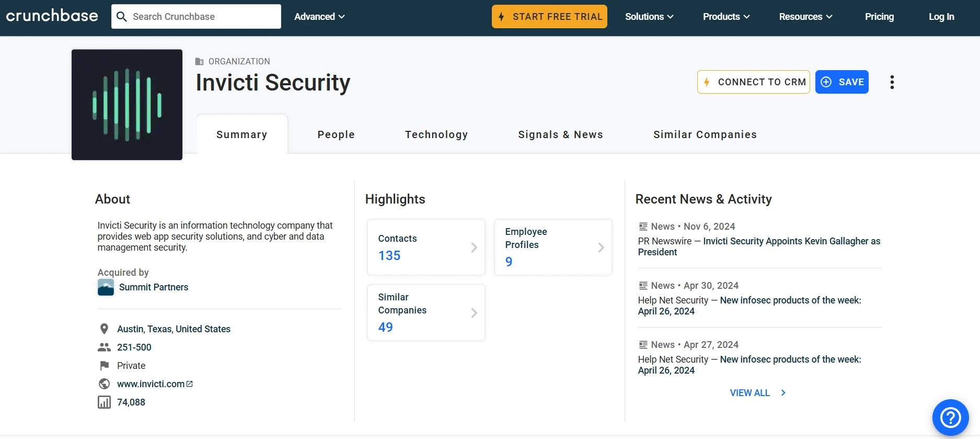Open the three-dot more options menu
980x439 pixels.
[892, 82]
